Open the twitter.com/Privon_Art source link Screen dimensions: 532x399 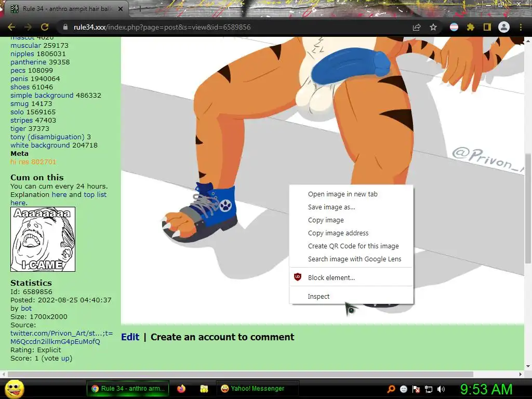[x=61, y=337]
